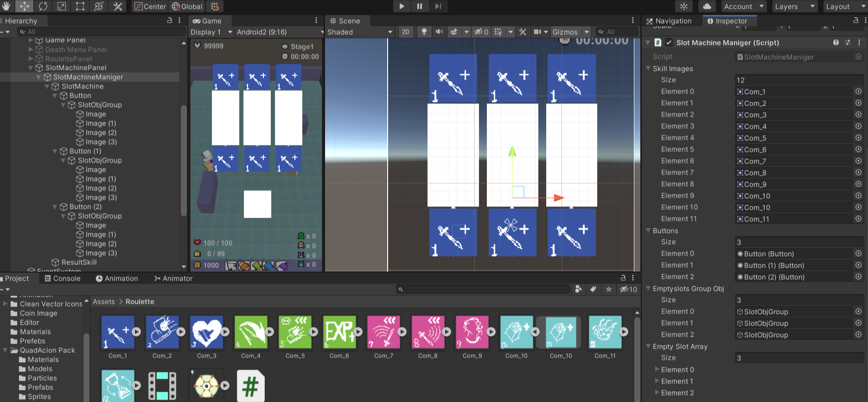Screen dimensions: 868x402
Task: Open custom editor tools
Action: tap(118, 6)
